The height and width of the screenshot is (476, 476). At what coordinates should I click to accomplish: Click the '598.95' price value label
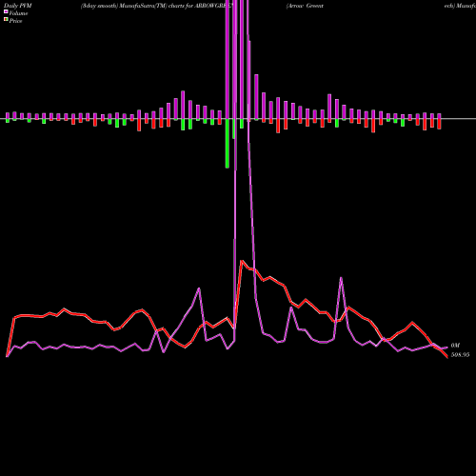point(460,355)
